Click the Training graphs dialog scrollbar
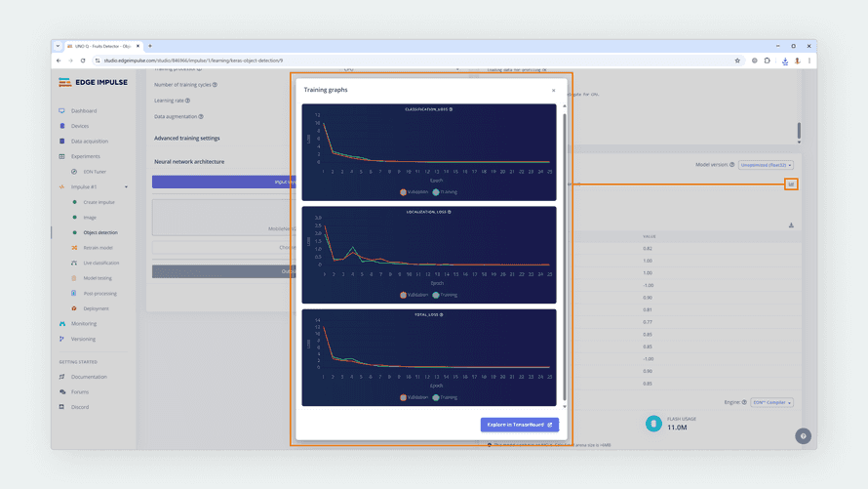Image resolution: width=868 pixels, height=489 pixels. point(565,258)
